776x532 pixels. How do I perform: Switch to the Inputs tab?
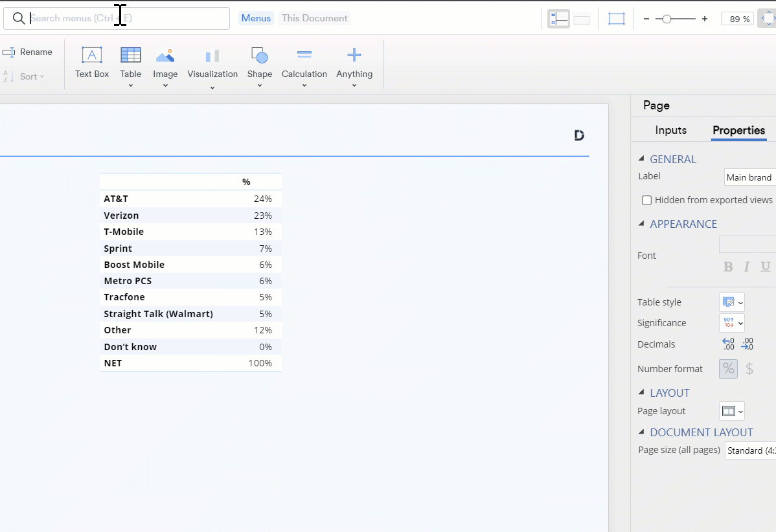point(670,130)
